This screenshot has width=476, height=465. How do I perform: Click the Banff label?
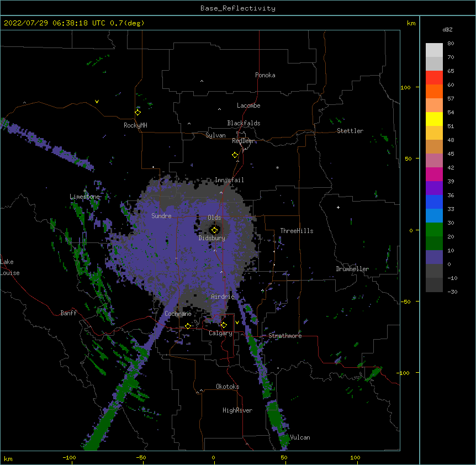point(68,313)
